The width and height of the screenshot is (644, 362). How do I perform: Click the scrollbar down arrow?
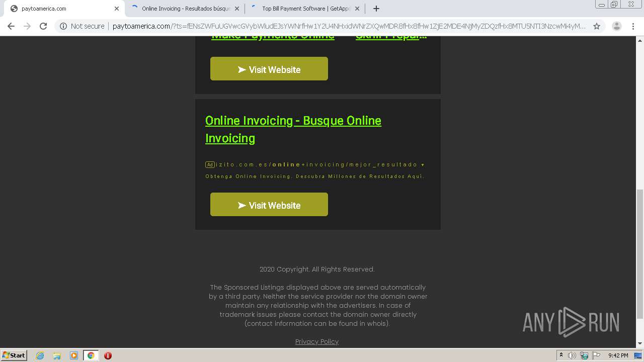640,343
